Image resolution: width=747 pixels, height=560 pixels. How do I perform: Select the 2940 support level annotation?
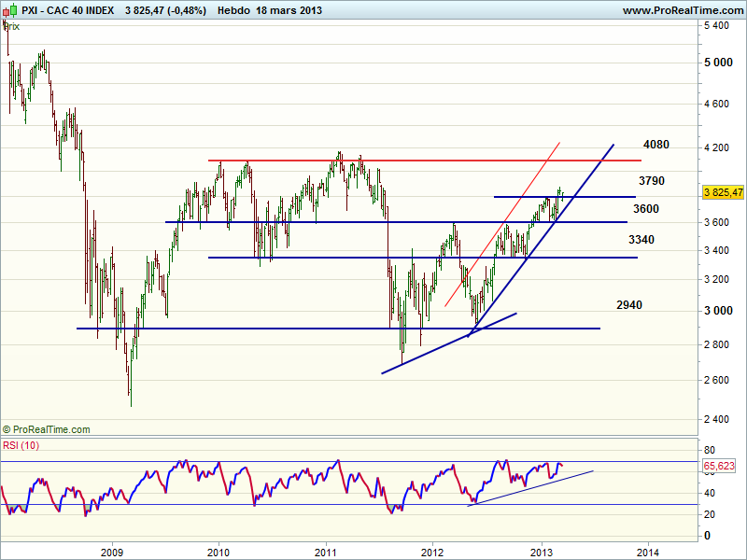tap(629, 305)
